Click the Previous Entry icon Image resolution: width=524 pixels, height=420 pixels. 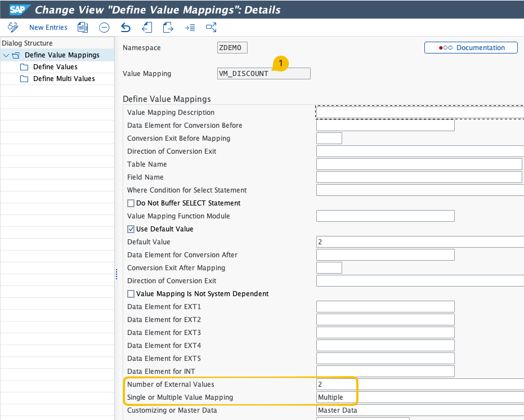[x=147, y=28]
